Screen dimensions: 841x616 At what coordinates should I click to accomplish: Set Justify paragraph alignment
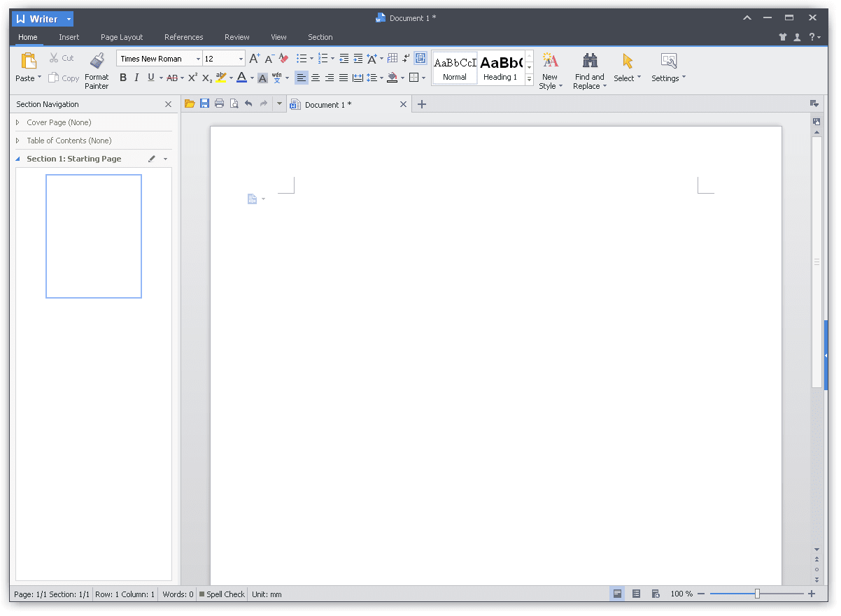[x=344, y=78]
